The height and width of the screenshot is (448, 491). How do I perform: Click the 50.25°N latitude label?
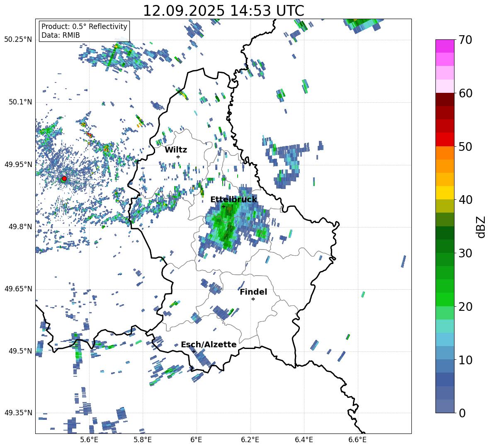(18, 40)
